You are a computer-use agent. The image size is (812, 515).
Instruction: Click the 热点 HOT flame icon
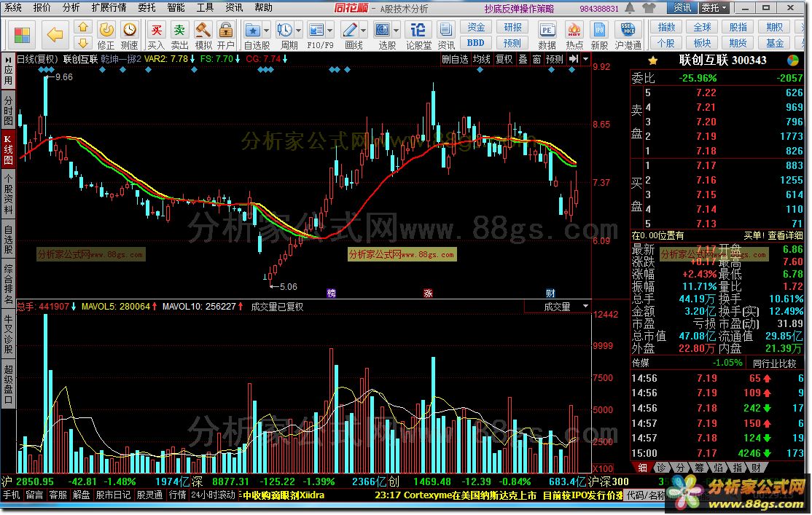click(x=574, y=30)
